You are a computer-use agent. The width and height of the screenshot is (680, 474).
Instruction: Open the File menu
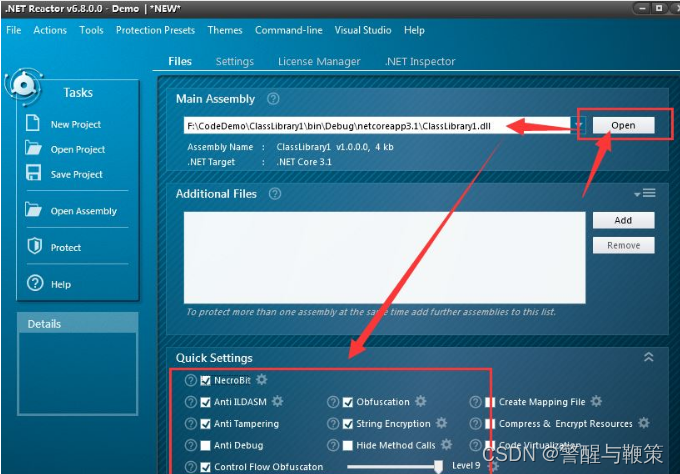click(13, 30)
